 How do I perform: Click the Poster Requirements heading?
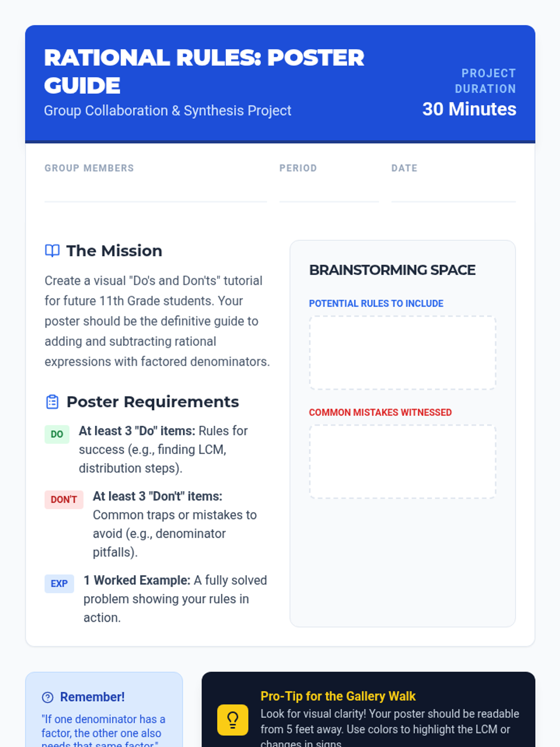[x=153, y=402]
